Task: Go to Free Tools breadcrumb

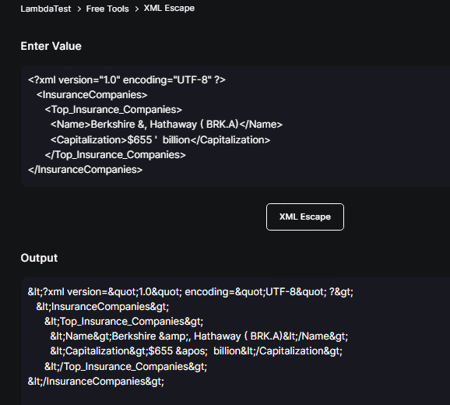Action: [x=107, y=9]
